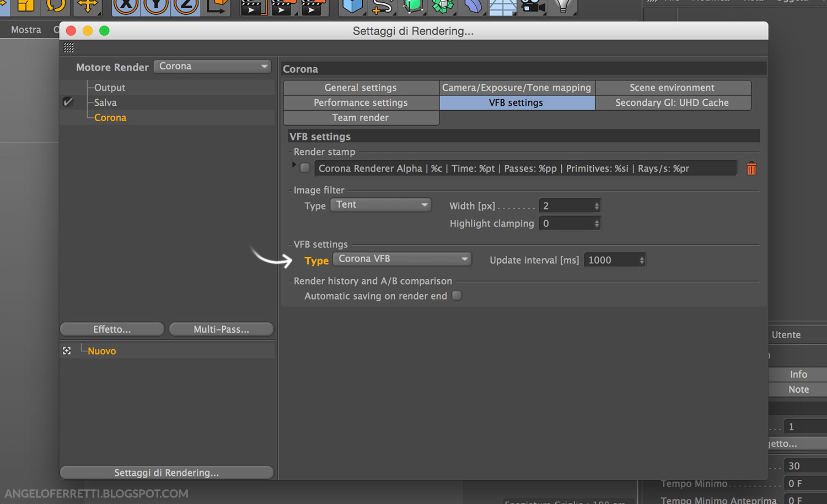The height and width of the screenshot is (504, 827).
Task: Open the Info tab in background panel
Action: tap(798, 375)
